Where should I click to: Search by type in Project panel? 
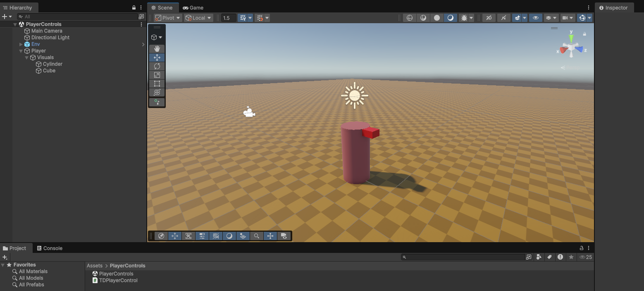(x=539, y=257)
